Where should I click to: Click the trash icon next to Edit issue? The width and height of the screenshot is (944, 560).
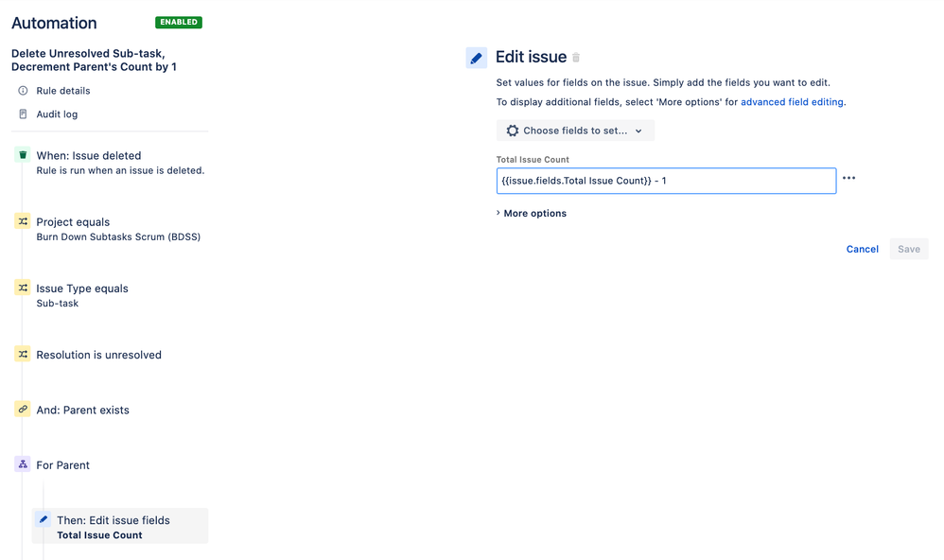pyautogui.click(x=576, y=57)
